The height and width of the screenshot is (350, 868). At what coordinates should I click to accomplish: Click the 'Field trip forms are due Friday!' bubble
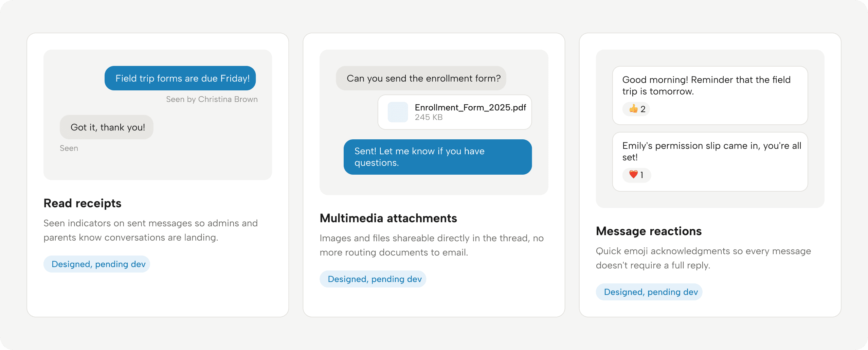click(x=180, y=78)
